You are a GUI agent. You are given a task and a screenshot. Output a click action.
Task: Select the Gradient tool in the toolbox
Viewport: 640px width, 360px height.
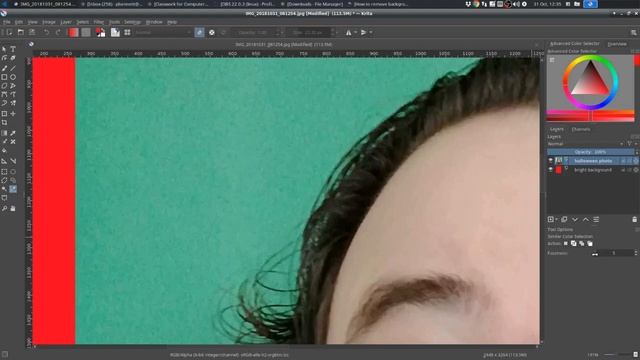point(4,133)
